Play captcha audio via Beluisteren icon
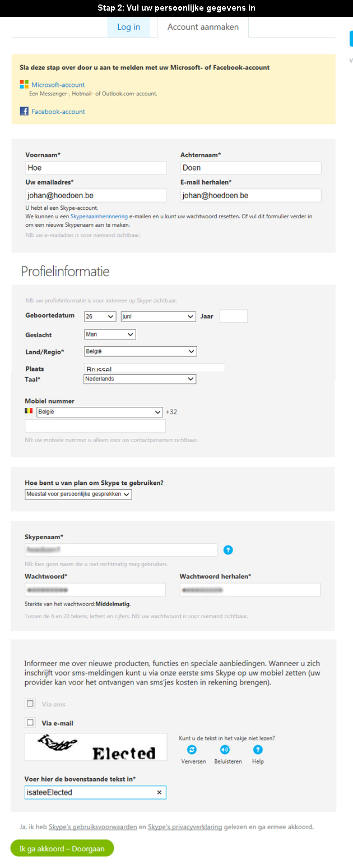353x868 pixels. pos(225,750)
